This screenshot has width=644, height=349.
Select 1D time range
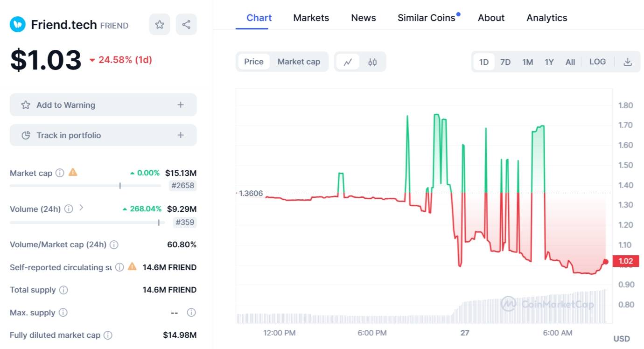tap(484, 62)
